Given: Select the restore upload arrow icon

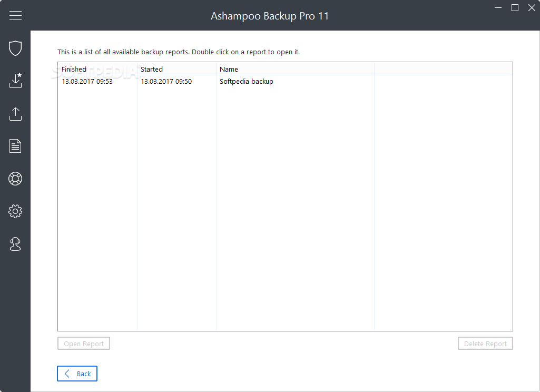Looking at the screenshot, I should pos(15,114).
